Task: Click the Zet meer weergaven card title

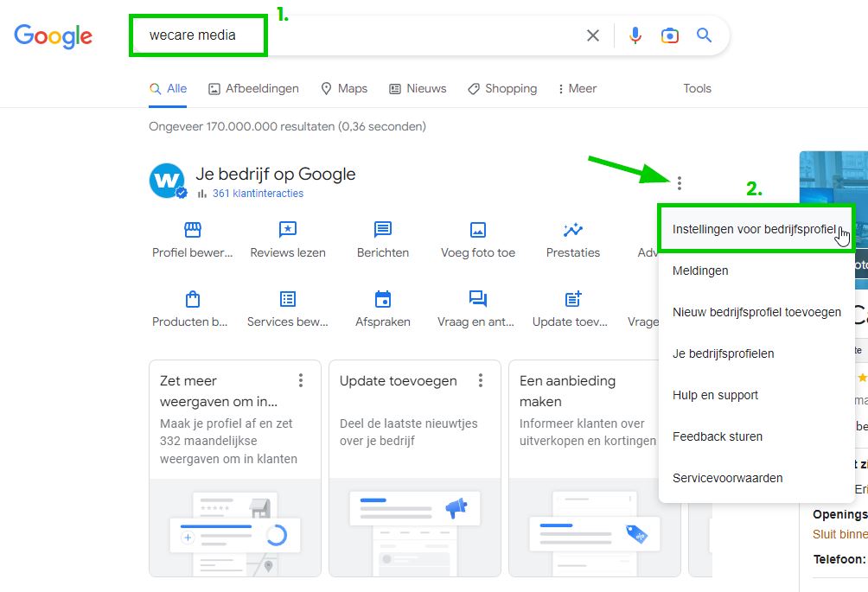Action: (219, 391)
